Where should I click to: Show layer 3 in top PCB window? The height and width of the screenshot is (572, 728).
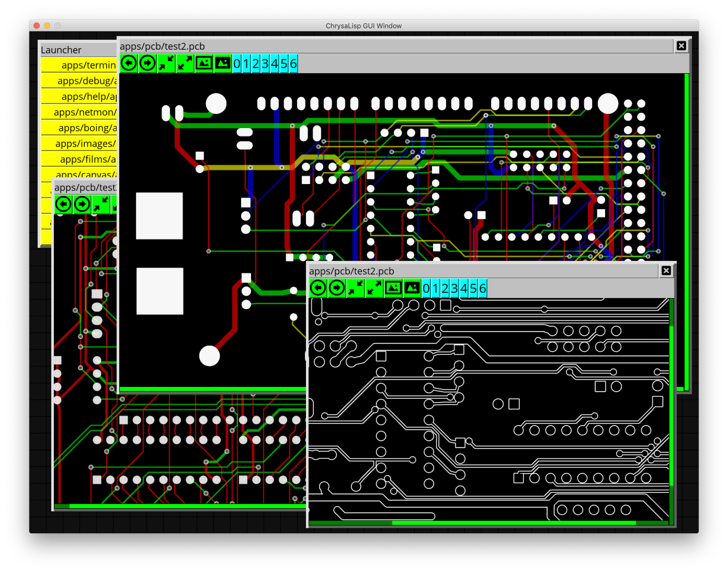pyautogui.click(x=265, y=63)
